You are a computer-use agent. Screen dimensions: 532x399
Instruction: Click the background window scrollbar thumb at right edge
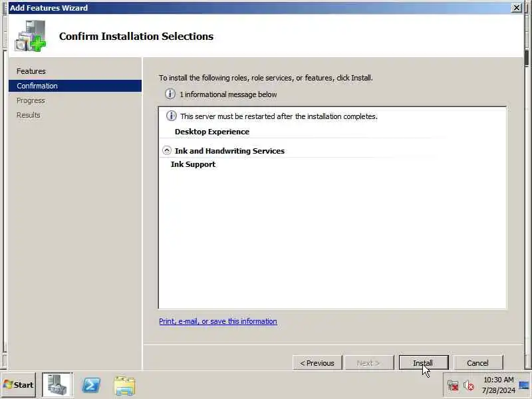527,58
